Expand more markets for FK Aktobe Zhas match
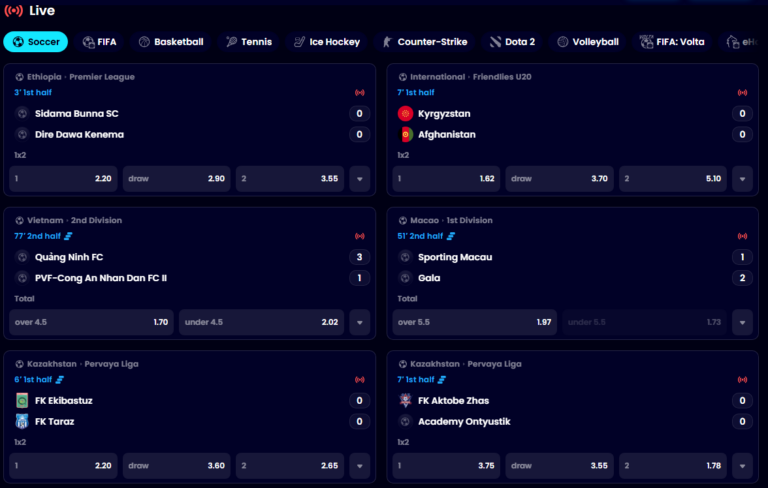Screen dimensions: 768x488 pos(743,466)
